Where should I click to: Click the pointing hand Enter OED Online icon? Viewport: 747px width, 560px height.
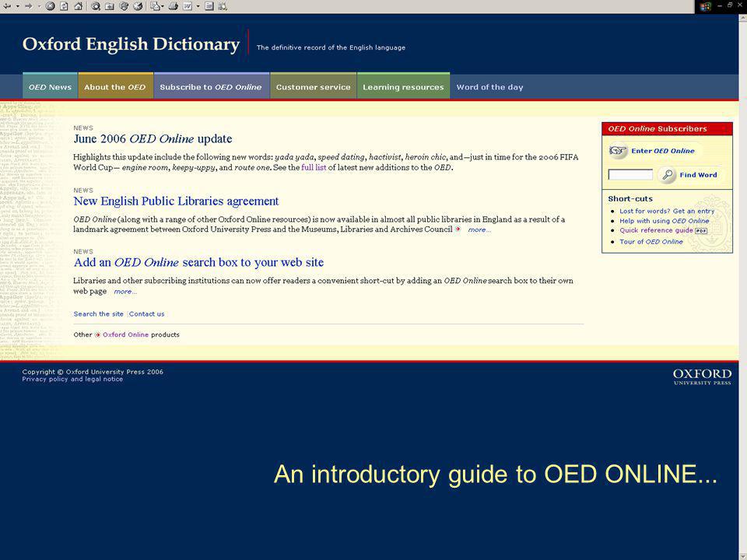click(x=618, y=151)
